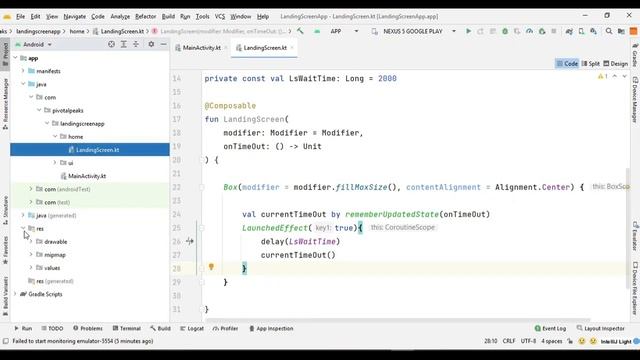Open the Gradle tool window on right edge
The width and height of the screenshot is (640, 360).
point(635,55)
